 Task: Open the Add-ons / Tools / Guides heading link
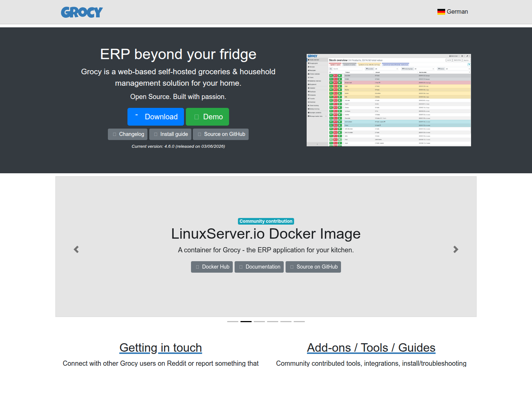tap(371, 348)
